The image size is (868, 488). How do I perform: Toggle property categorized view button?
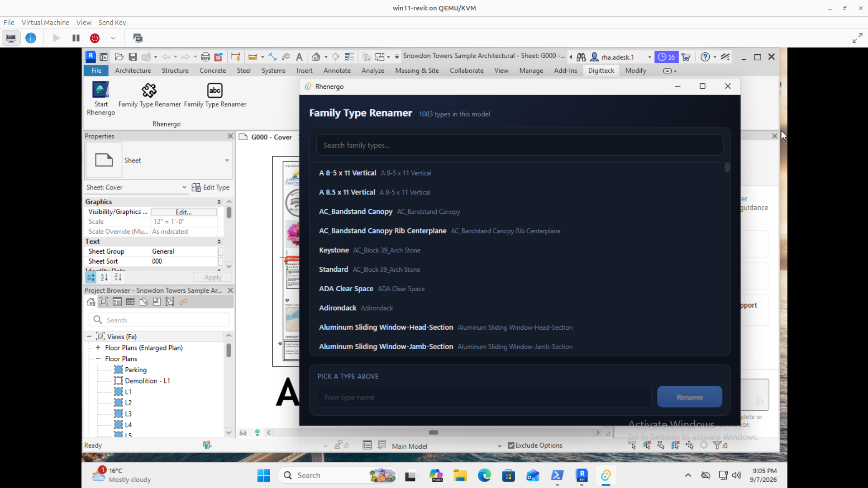click(x=91, y=277)
